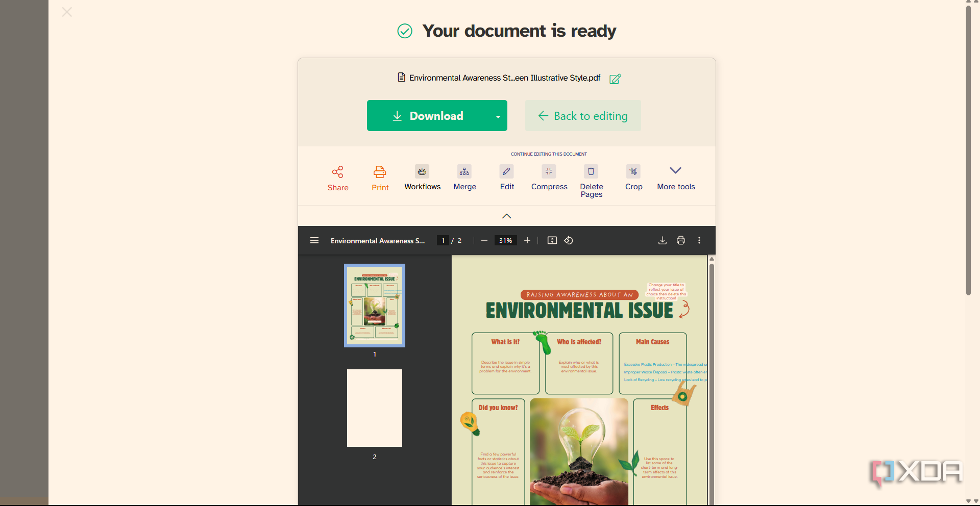Click the 'CONTINUE EDITING THIS DOCUMENT' label
This screenshot has height=506, width=980.
click(549, 154)
